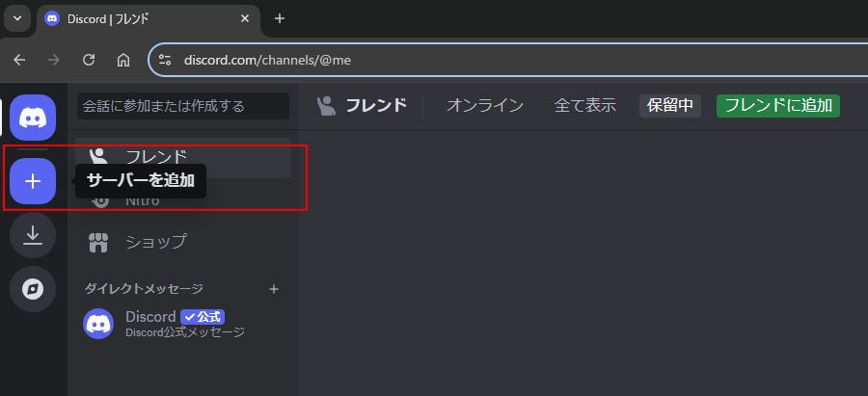Click the Add a Server plus button
Screen dimensions: 868x396
pos(33,181)
